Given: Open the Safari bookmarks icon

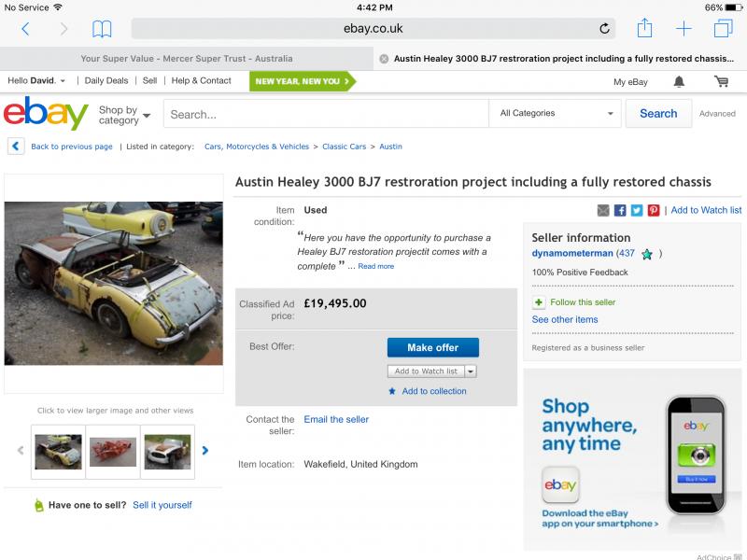Looking at the screenshot, I should click(x=102, y=29).
